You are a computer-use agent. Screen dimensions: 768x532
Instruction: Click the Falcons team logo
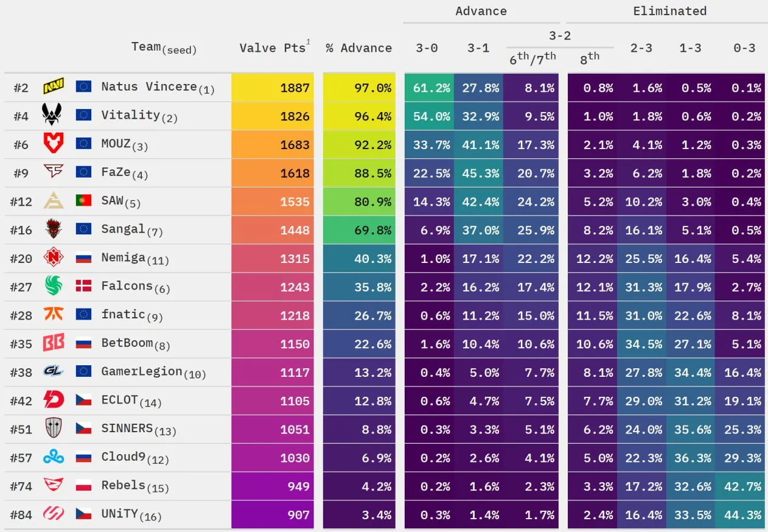coord(54,286)
